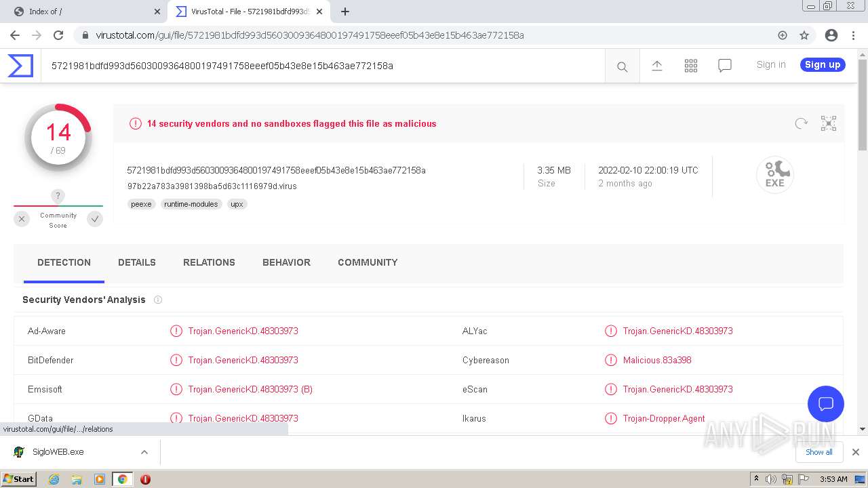
Task: Click the taskbar clock 3:53 AM
Action: 833,479
